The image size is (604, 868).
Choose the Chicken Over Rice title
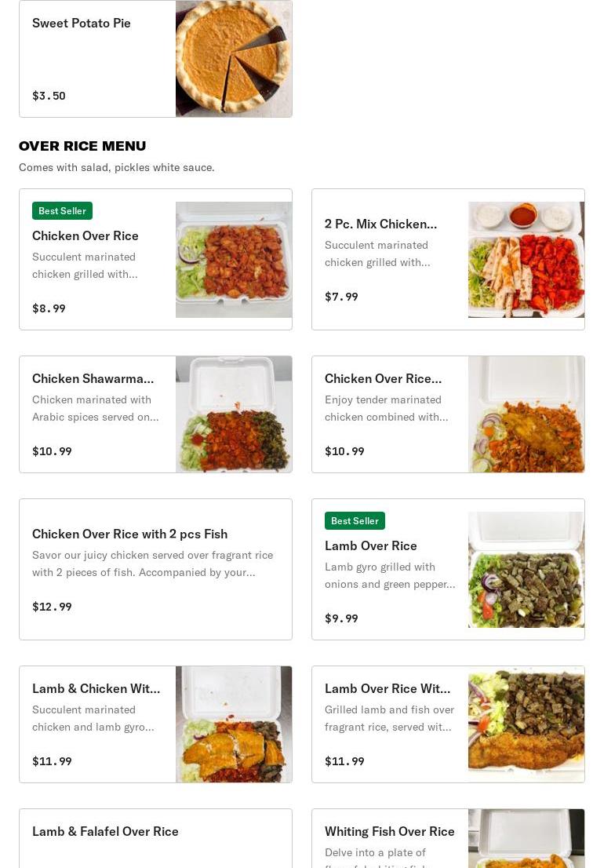[86, 235]
